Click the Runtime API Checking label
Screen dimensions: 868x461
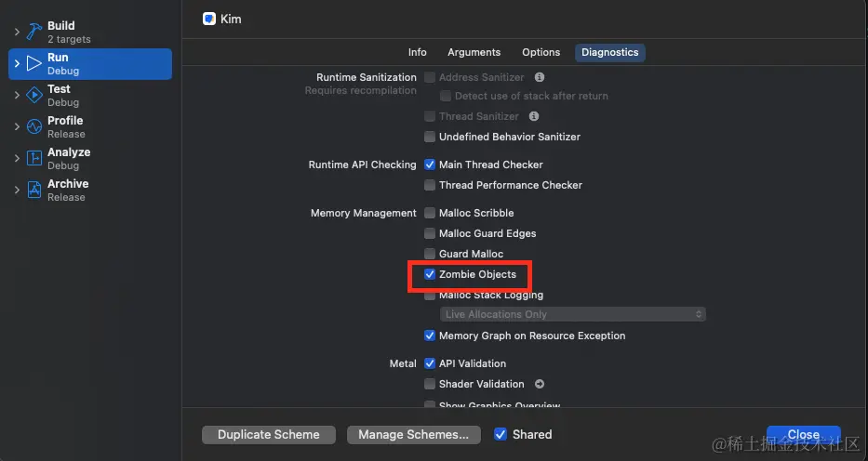(x=363, y=165)
